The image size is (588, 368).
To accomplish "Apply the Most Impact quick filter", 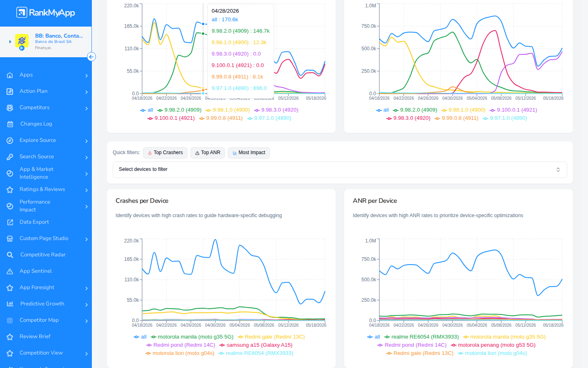I will coord(249,153).
